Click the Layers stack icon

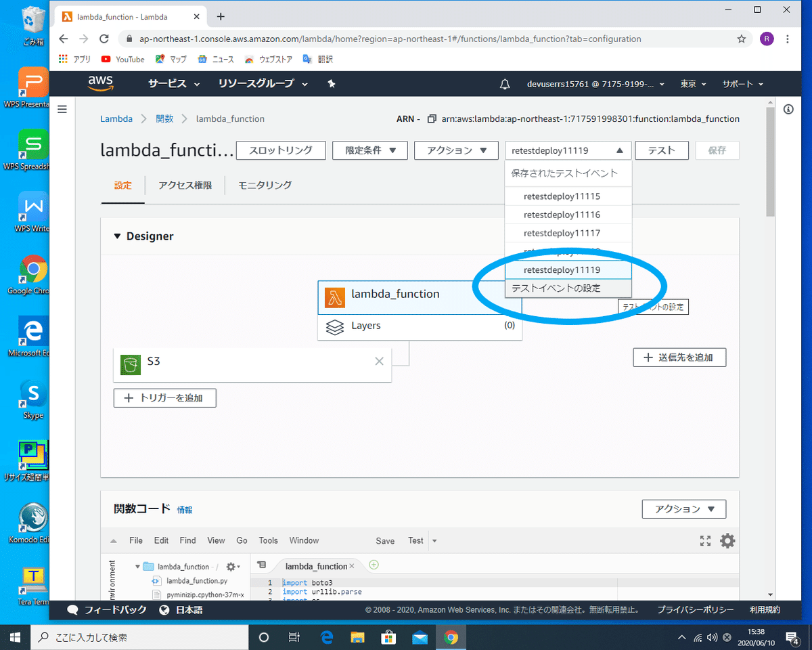(334, 326)
